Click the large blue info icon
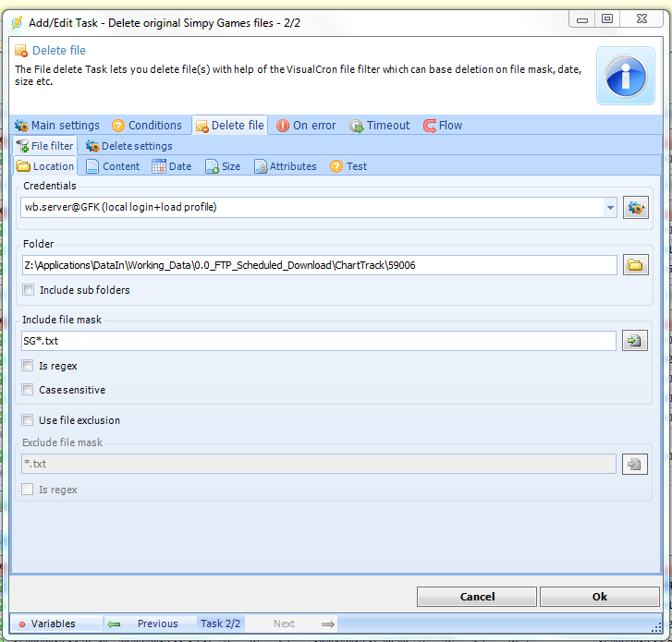Screen dimensions: 672x642 click(x=626, y=76)
